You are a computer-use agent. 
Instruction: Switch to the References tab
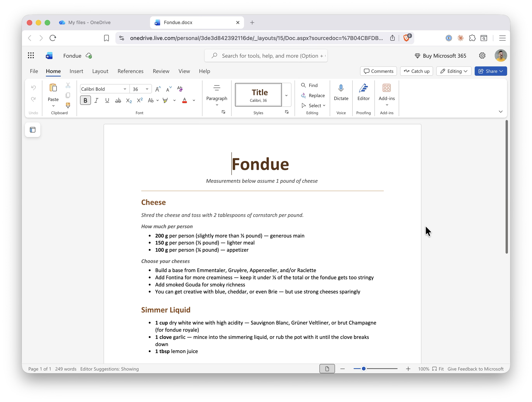(x=130, y=71)
